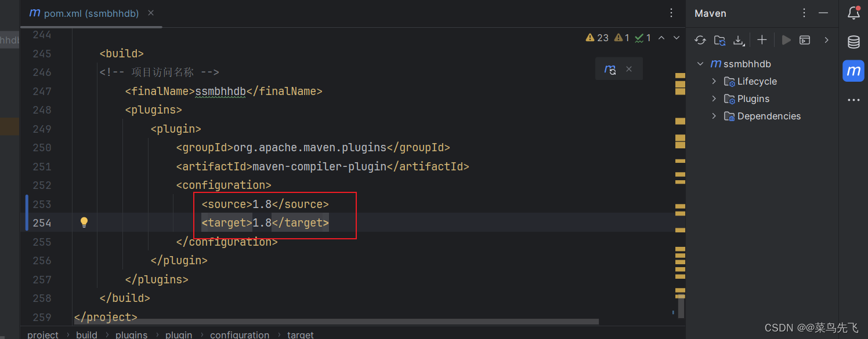The image size is (868, 339).
Task: Click breadcrumb 'target'
Action: pos(300,334)
